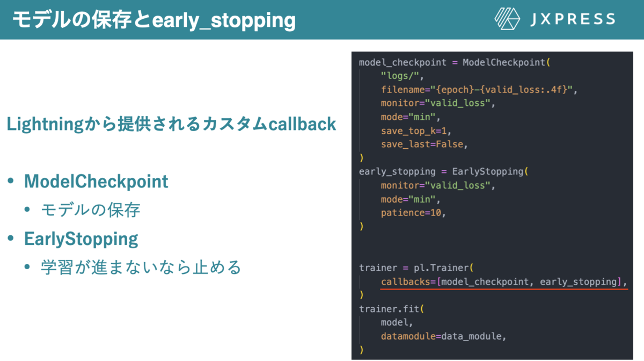Click the save_last=False code line

coord(425,144)
